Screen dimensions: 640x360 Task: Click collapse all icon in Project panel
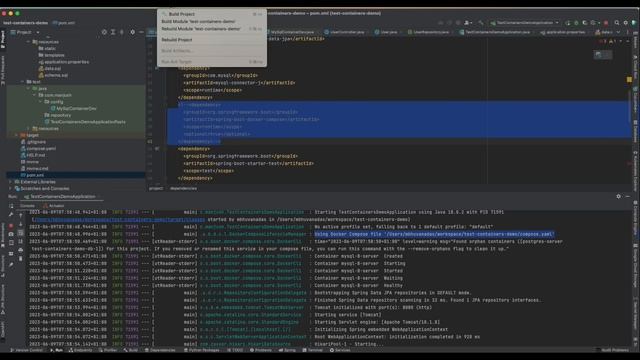(122, 32)
